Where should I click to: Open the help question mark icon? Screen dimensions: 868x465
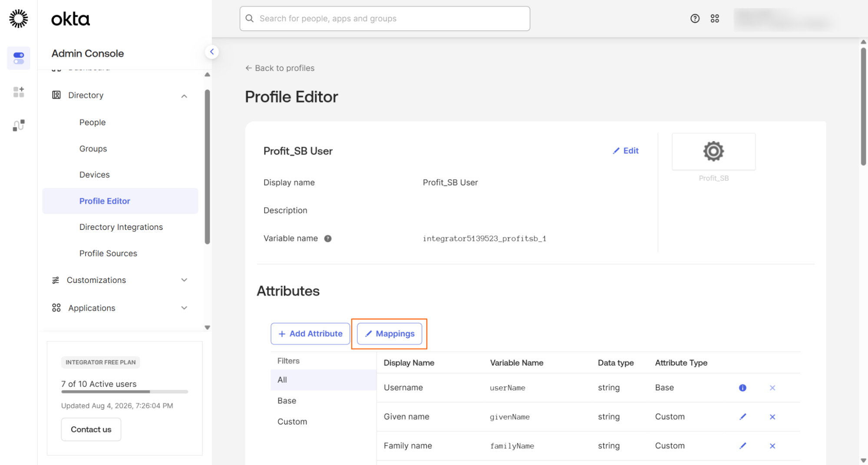pos(695,18)
